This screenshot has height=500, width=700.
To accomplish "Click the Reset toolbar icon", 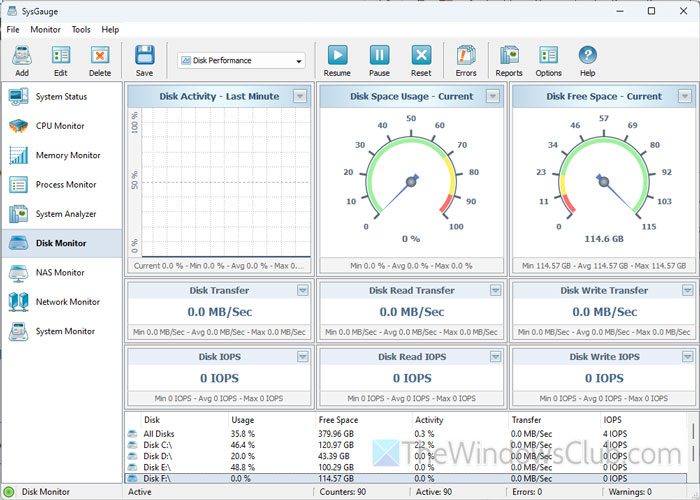I will (421, 55).
